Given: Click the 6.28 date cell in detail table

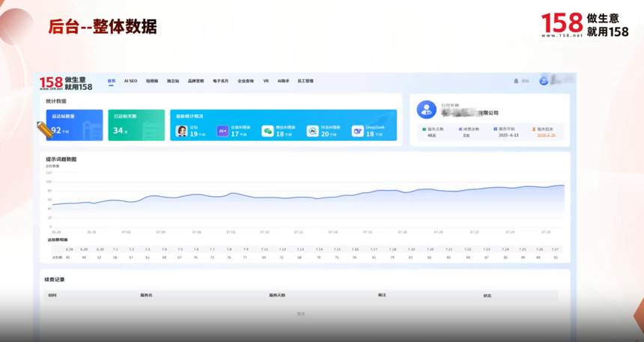Looking at the screenshot, I should pyautogui.click(x=70, y=249).
